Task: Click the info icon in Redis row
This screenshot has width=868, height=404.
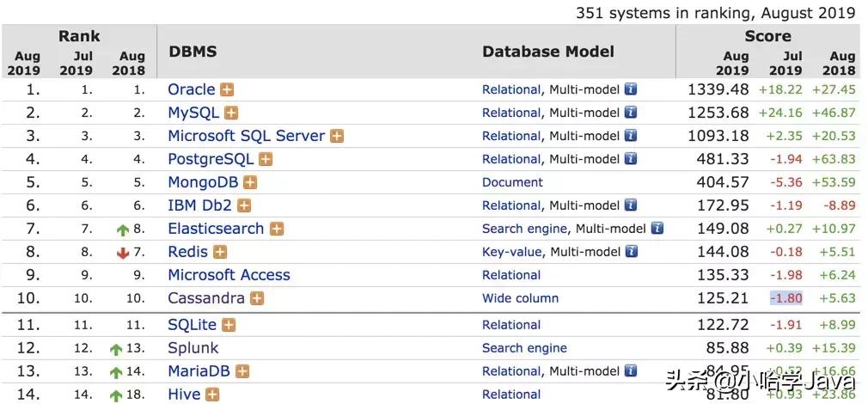Action: tap(631, 252)
